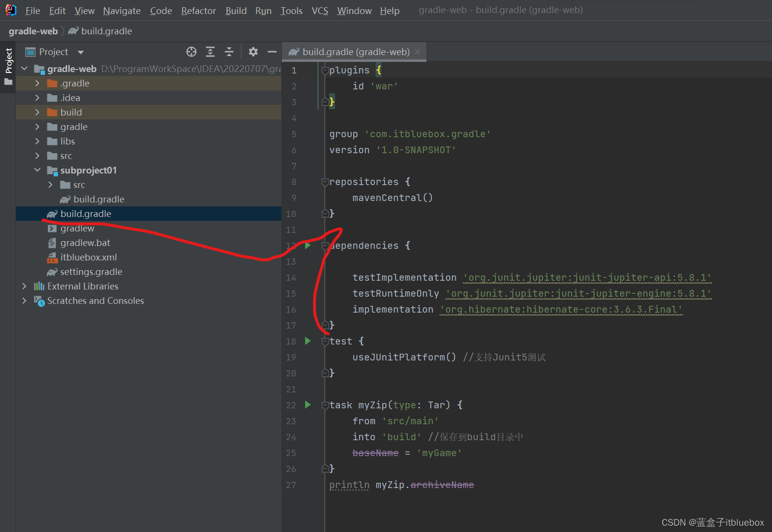The image size is (772, 532).
Task: Open Project panel settings gear
Action: point(253,52)
